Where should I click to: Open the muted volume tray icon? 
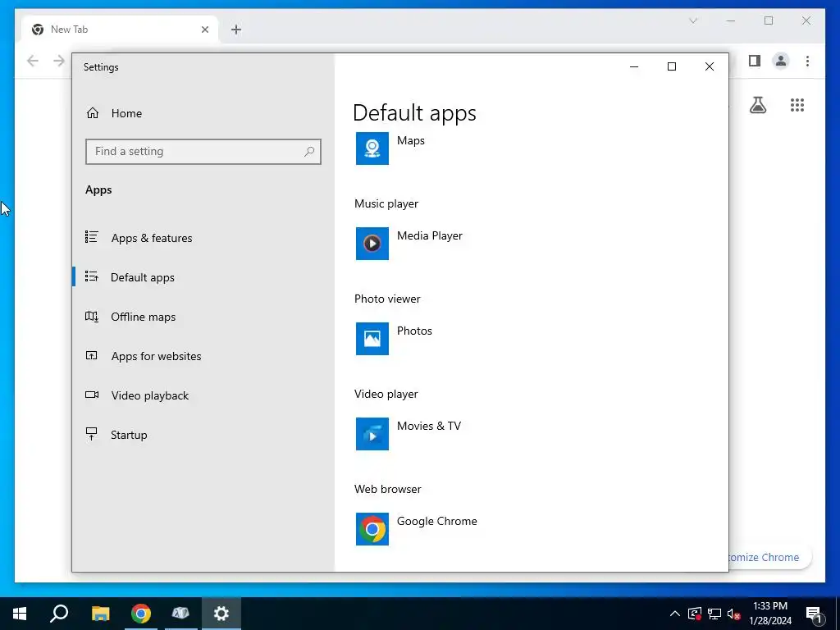(x=734, y=614)
